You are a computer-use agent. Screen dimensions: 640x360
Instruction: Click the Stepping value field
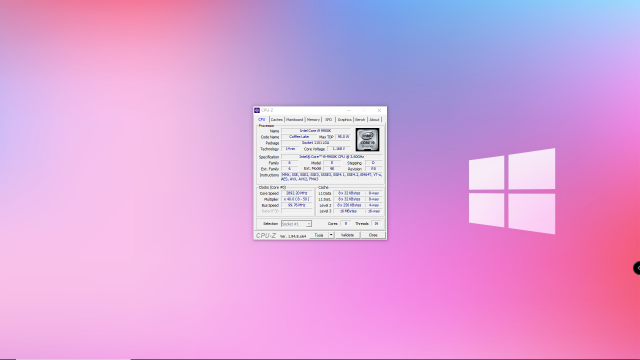click(x=373, y=163)
